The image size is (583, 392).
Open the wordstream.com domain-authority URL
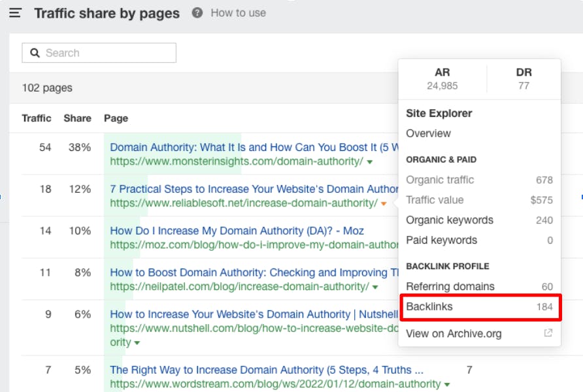pos(275,384)
